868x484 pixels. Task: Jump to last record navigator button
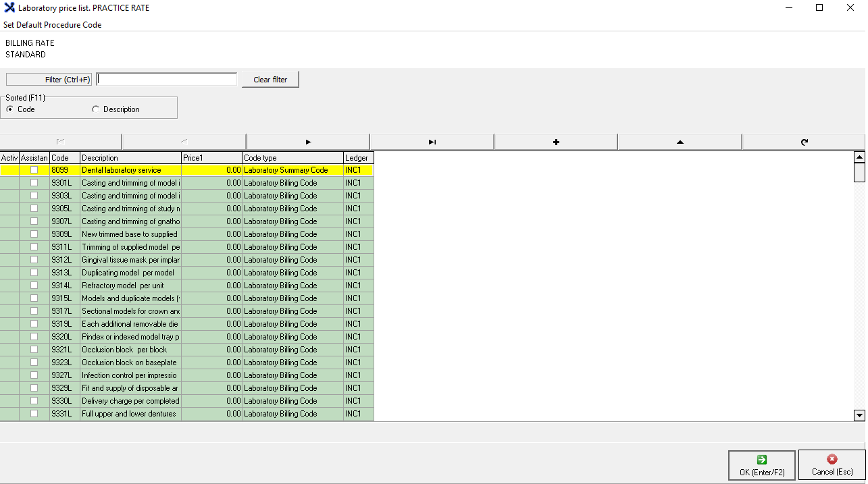pos(432,142)
